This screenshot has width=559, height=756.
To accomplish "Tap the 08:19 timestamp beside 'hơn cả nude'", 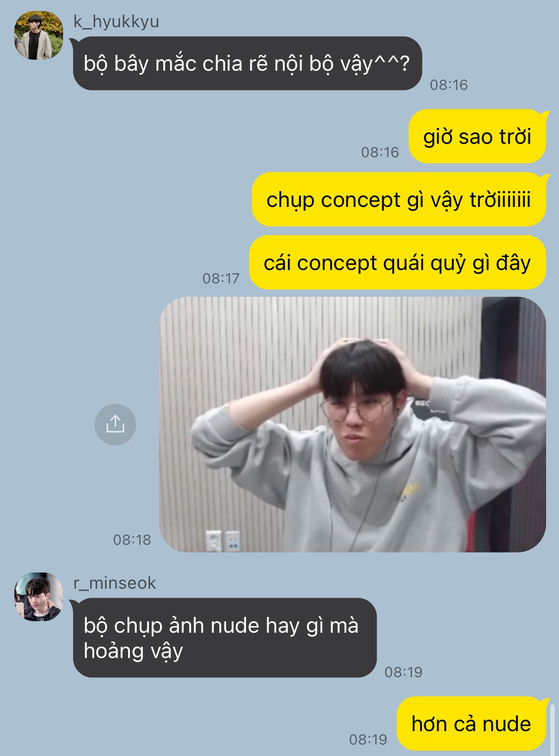I will (x=368, y=740).
